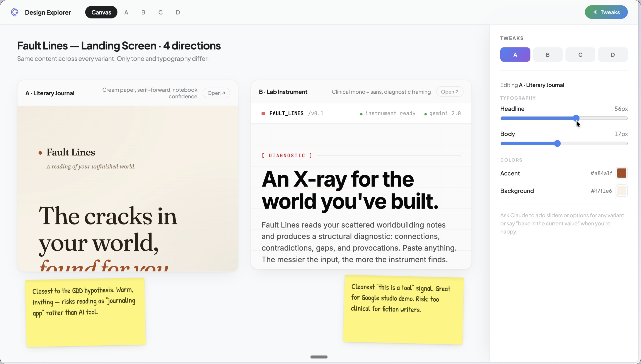The width and height of the screenshot is (641, 364).
Task: Open variant A tab in top navigation
Action: 126,12
